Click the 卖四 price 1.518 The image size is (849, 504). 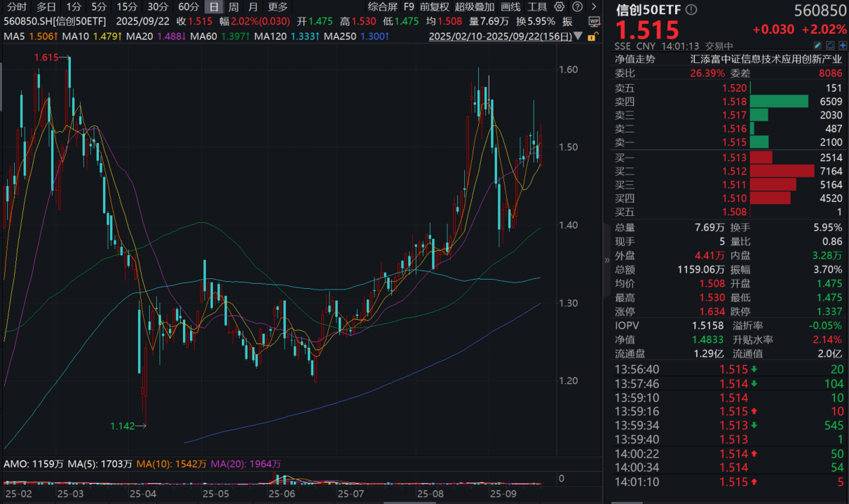coord(734,102)
